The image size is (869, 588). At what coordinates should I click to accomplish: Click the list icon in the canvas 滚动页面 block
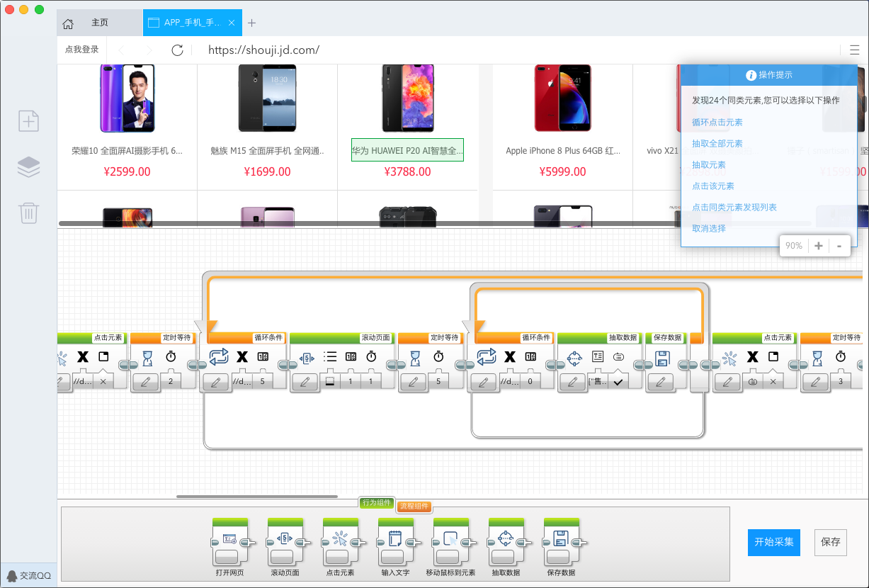pyautogui.click(x=330, y=357)
